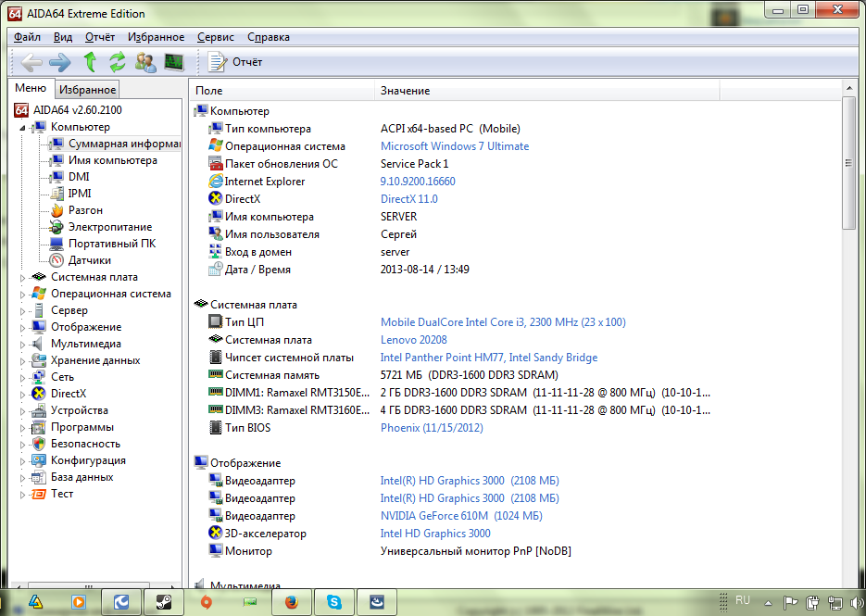Expand the Сервер tree node
Viewport: 866px width, 616px height.
click(22, 311)
